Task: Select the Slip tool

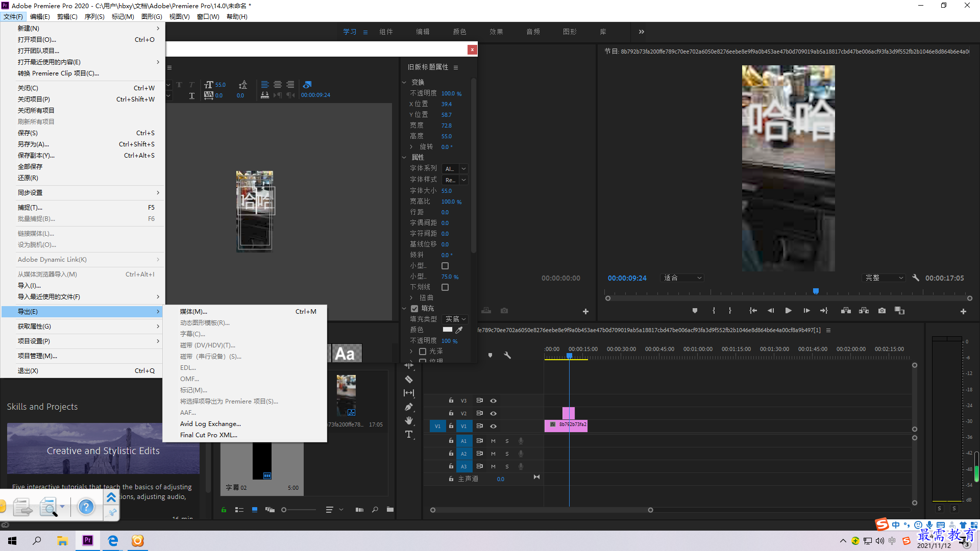Action: tap(409, 393)
